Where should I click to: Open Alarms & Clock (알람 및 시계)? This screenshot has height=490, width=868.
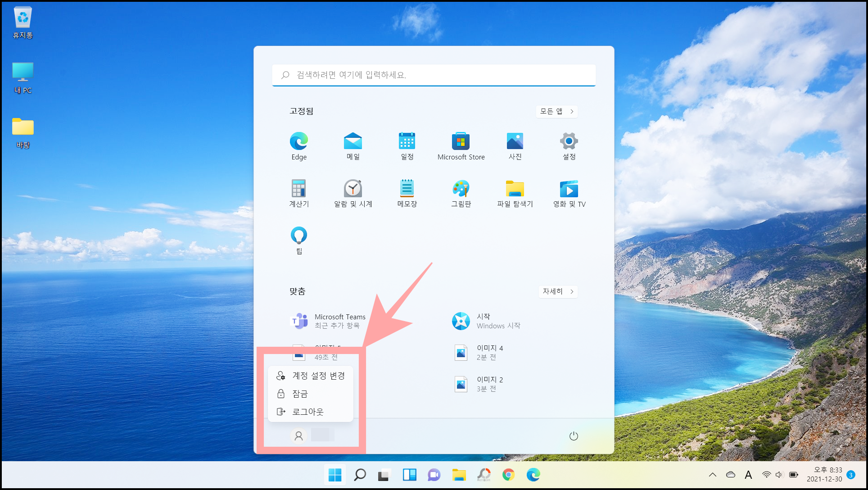(353, 193)
